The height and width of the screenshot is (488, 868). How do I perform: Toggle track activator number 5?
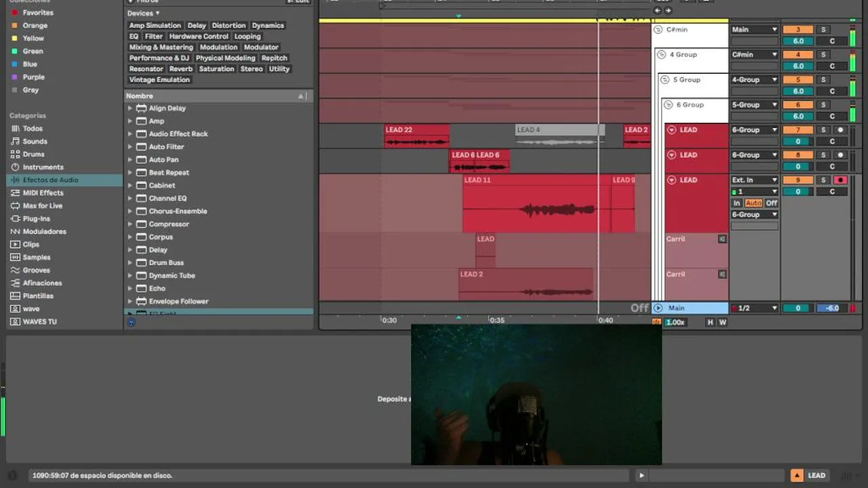tap(797, 79)
